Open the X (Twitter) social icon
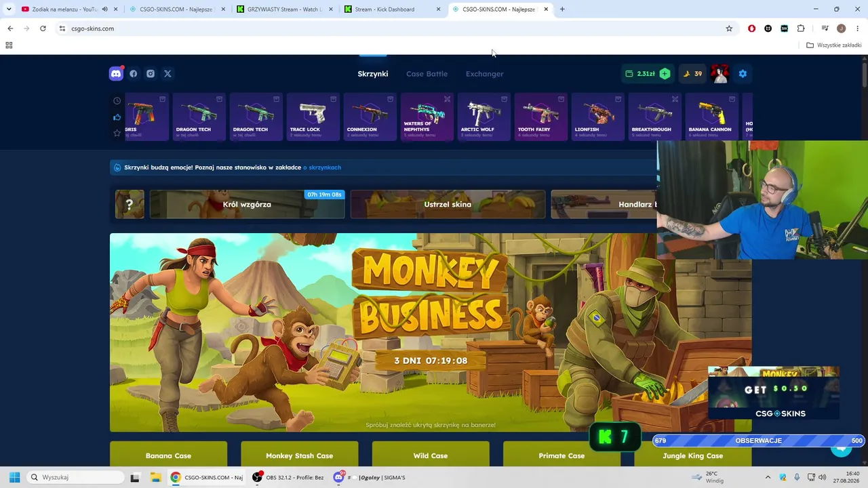This screenshot has height=488, width=868. tap(167, 74)
